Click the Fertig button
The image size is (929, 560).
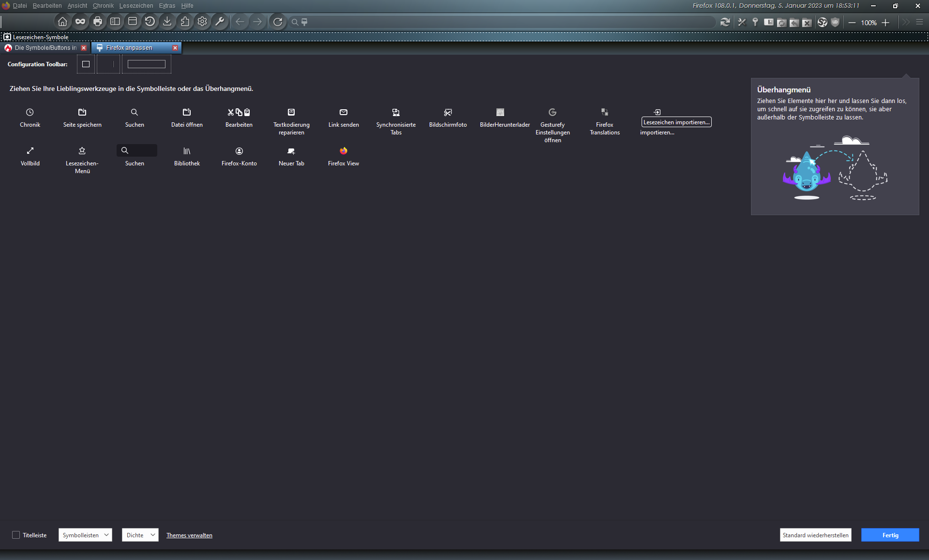coord(890,535)
